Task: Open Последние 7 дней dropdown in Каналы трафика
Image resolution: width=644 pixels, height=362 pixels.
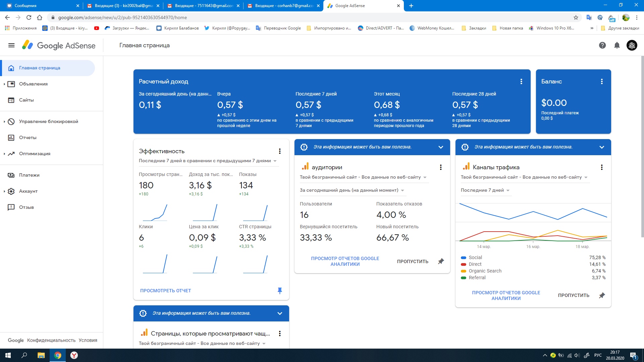Action: pos(485,190)
